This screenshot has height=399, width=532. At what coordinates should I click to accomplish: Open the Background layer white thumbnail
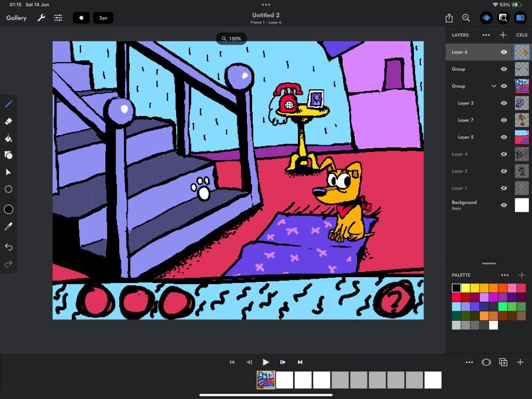tap(521, 205)
